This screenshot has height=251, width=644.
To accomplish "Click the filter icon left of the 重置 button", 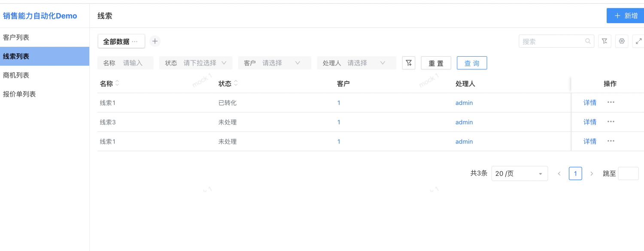I will (409, 63).
